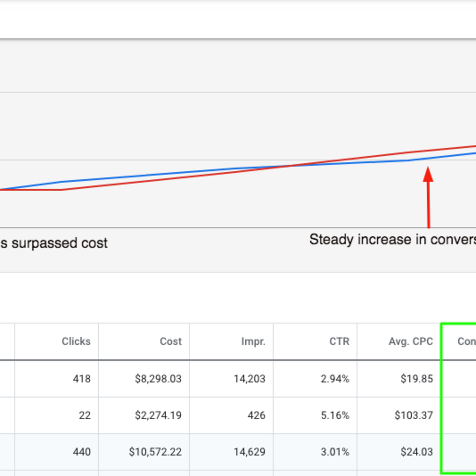This screenshot has width=476, height=476.
Task: Select the 2.94% CTR cell
Action: 315,379
